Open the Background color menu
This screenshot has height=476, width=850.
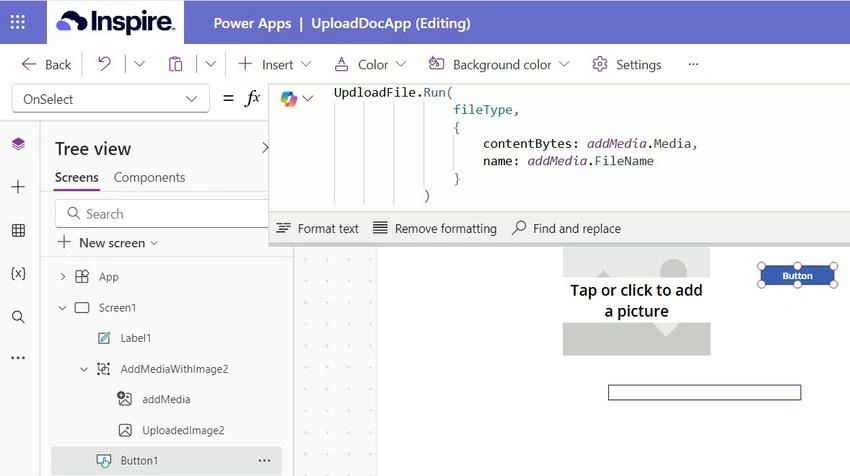pyautogui.click(x=499, y=65)
